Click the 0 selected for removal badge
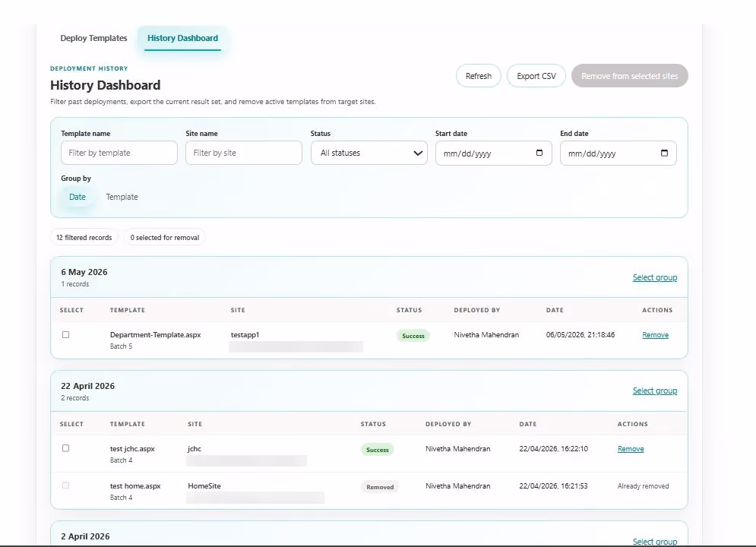Image resolution: width=756 pixels, height=547 pixels. pos(164,238)
